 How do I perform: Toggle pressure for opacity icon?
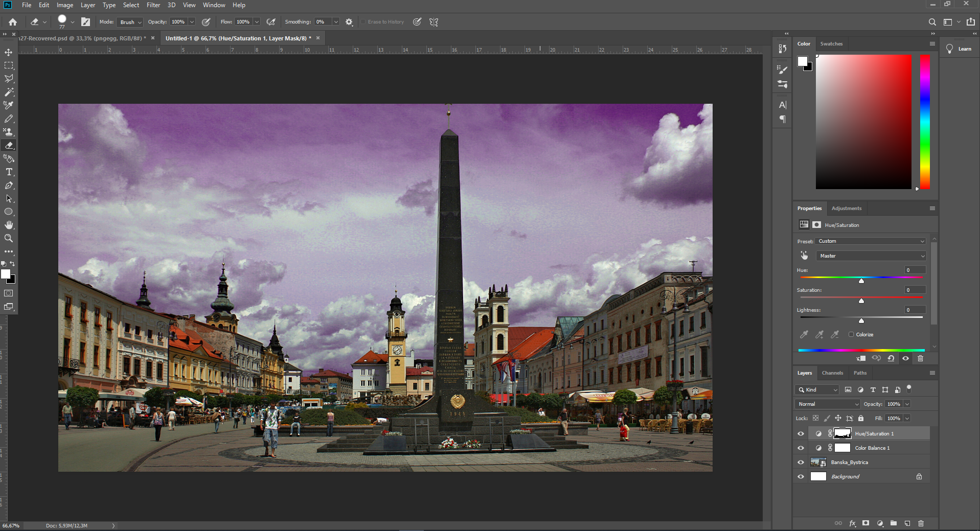(x=206, y=22)
